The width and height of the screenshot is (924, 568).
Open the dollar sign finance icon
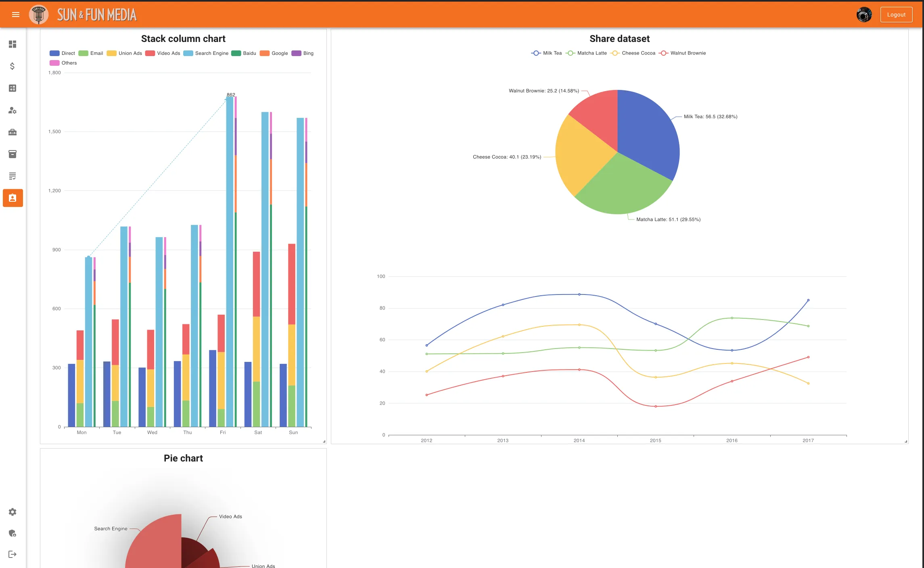13,66
